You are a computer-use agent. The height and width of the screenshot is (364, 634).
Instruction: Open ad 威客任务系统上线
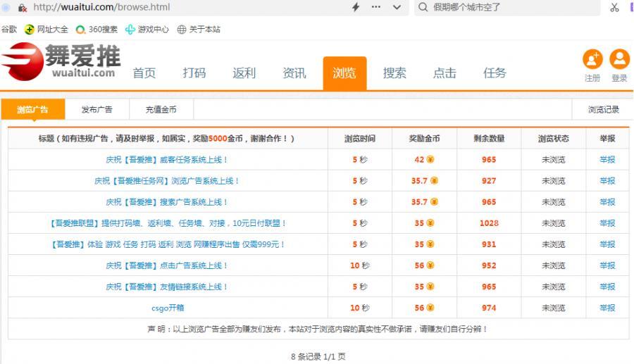click(x=166, y=160)
